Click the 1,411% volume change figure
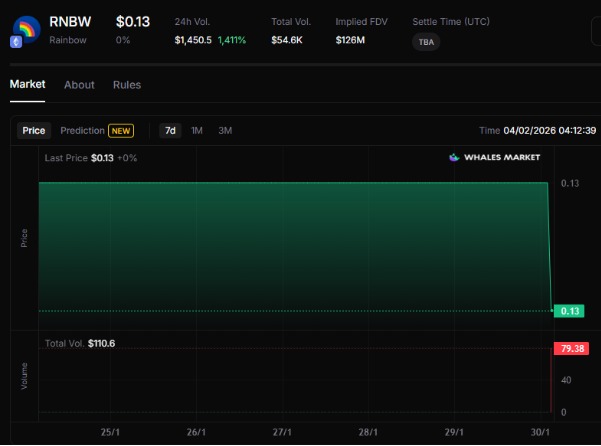This screenshot has height=446, width=601. 232,40
